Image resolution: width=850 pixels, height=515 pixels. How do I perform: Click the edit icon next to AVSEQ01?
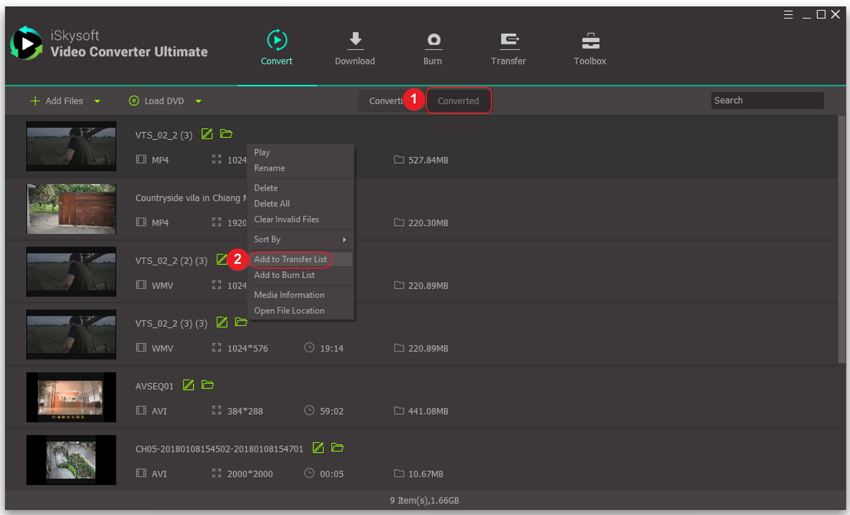tap(188, 385)
